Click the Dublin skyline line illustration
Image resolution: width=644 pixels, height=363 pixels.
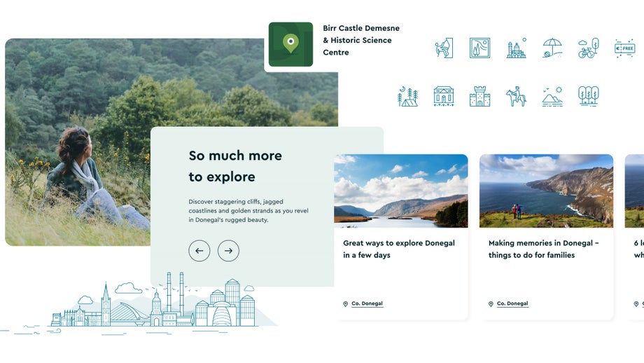tap(154, 300)
